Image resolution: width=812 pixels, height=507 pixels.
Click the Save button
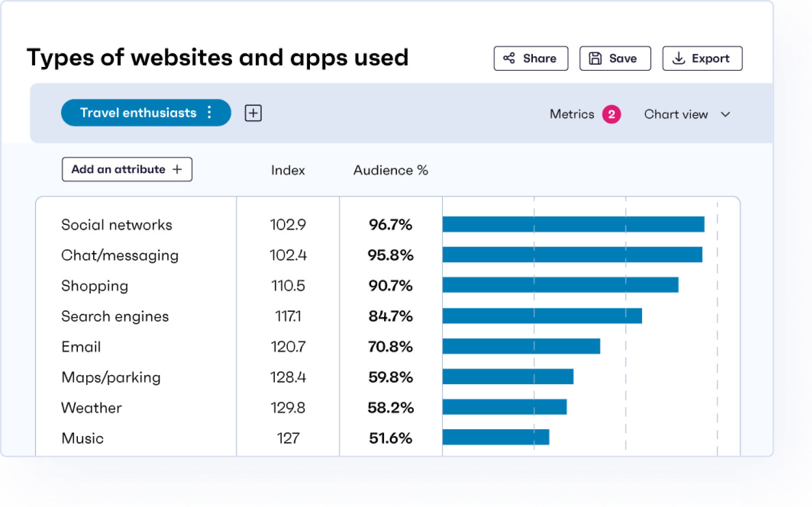click(x=615, y=58)
